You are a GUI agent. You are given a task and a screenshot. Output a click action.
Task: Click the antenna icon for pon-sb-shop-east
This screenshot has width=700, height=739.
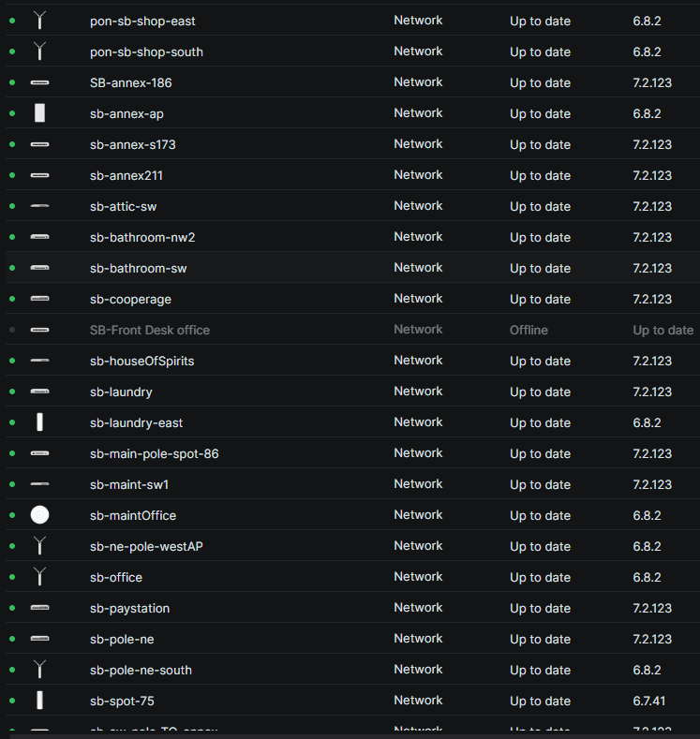coord(39,21)
